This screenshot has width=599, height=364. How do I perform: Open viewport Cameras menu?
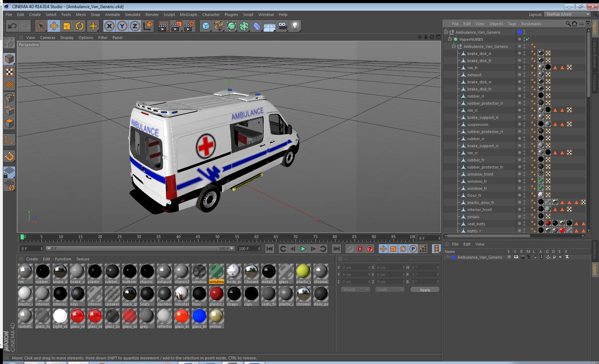click(48, 38)
